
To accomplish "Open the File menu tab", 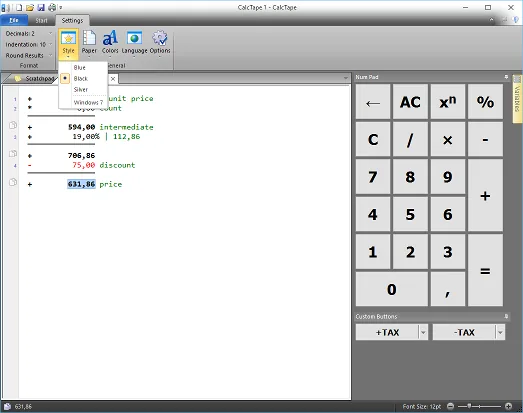I will pos(14,20).
